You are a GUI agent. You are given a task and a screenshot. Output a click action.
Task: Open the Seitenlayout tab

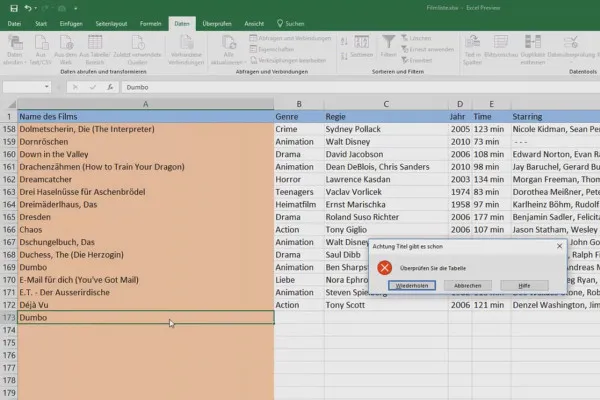coord(111,24)
